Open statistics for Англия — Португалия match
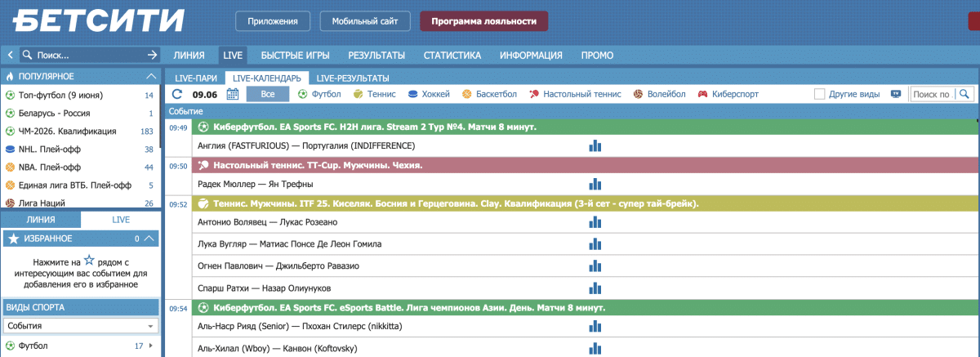The width and height of the screenshot is (980, 357). click(x=595, y=145)
